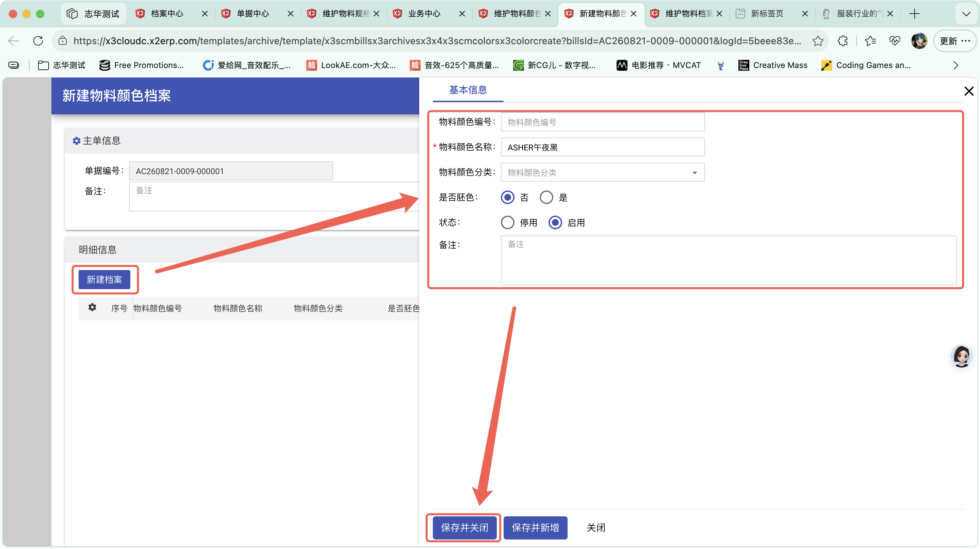Click the 物料颜色名称 field with ASHER午夜黑
This screenshot has width=980, height=549.
[x=603, y=147]
